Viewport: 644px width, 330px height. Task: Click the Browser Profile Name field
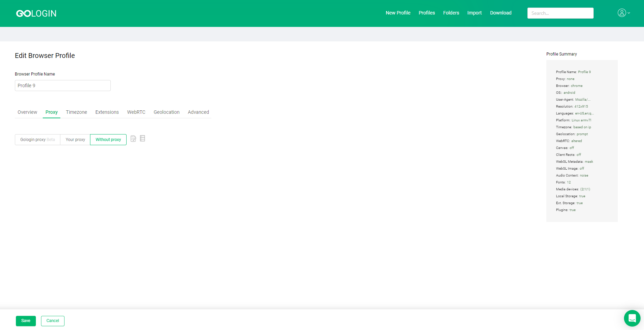(x=62, y=85)
